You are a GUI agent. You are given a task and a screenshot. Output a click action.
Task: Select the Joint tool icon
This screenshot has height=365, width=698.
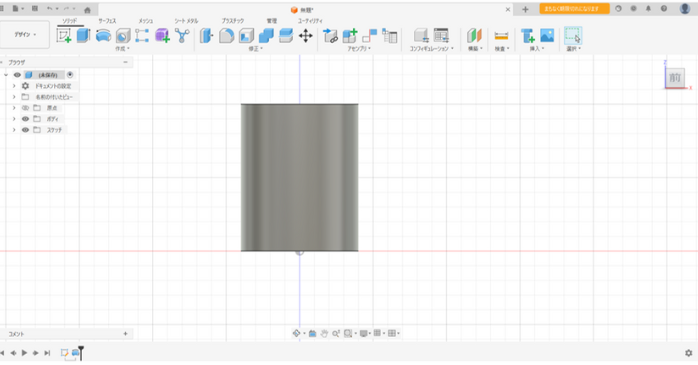[369, 36]
